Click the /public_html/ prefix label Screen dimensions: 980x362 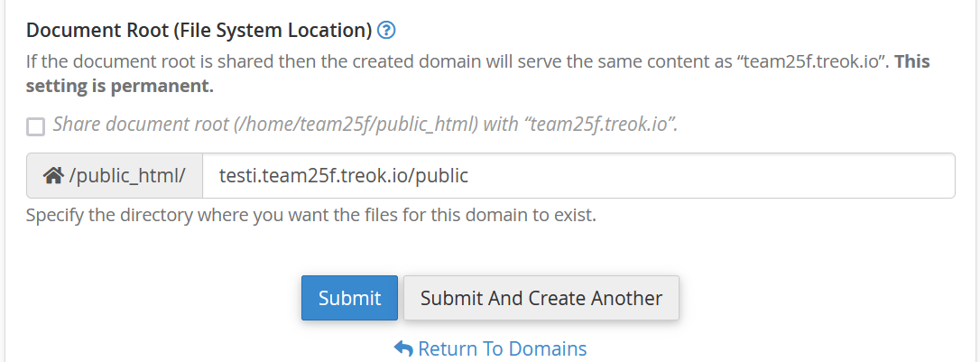(x=126, y=176)
